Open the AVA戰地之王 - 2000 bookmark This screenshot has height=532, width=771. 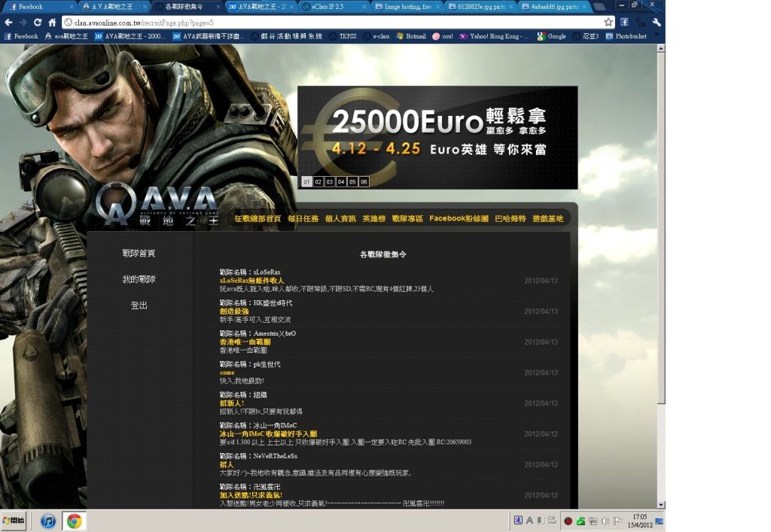pos(130,36)
